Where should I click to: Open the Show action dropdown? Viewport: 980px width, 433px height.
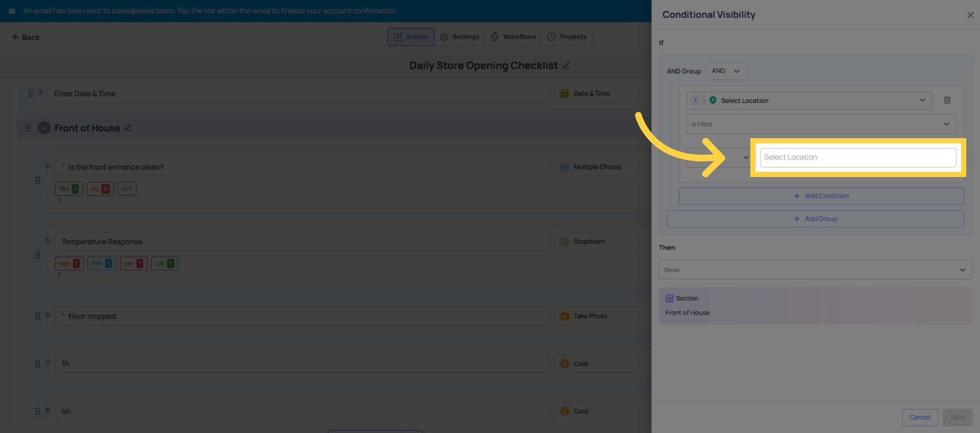[x=816, y=270]
